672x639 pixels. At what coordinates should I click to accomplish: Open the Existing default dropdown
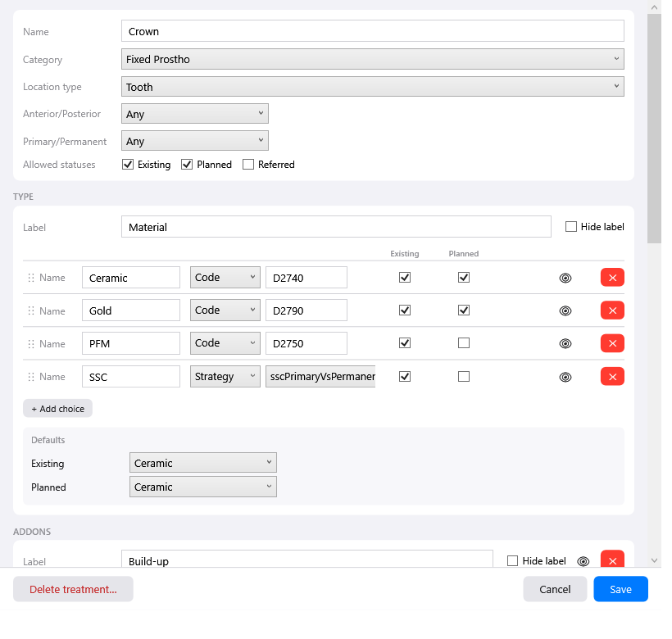pos(203,463)
